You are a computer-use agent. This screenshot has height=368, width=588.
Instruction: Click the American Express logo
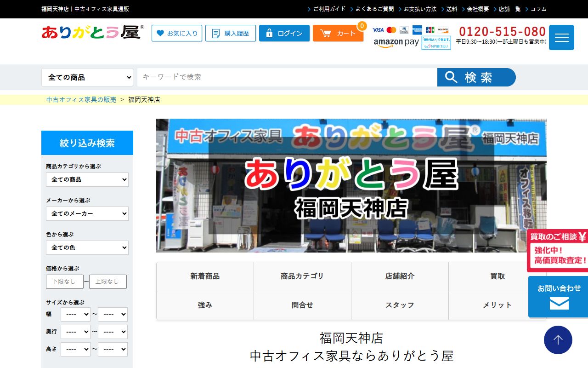(417, 30)
